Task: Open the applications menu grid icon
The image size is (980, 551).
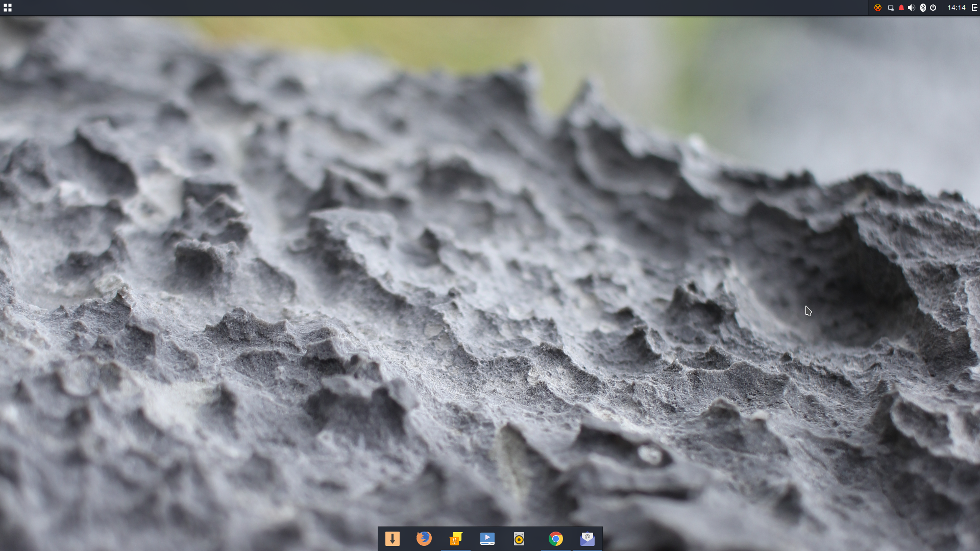Action: [x=8, y=8]
